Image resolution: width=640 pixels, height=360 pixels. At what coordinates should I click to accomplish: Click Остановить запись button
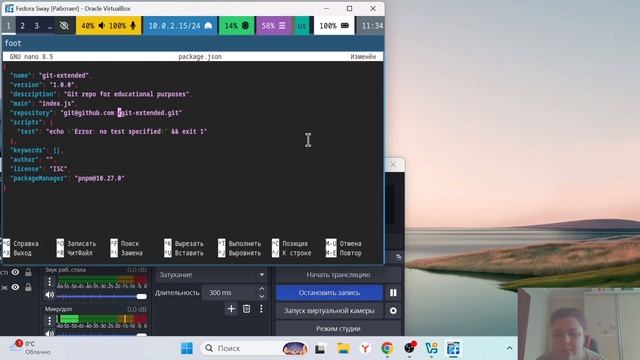tap(329, 293)
